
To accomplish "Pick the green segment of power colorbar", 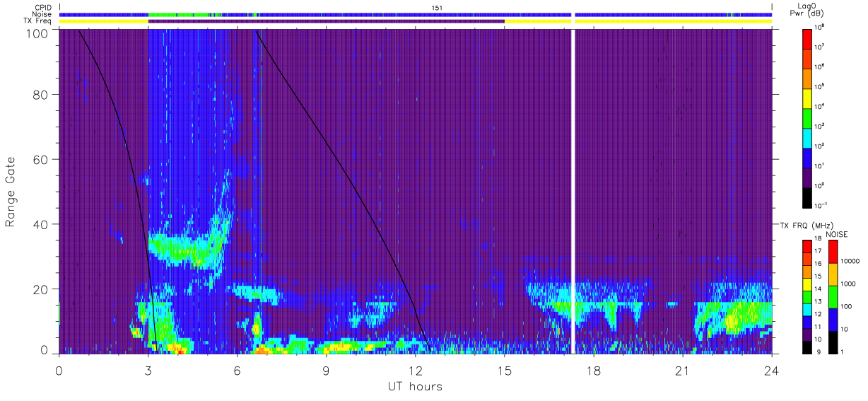I will click(807, 117).
